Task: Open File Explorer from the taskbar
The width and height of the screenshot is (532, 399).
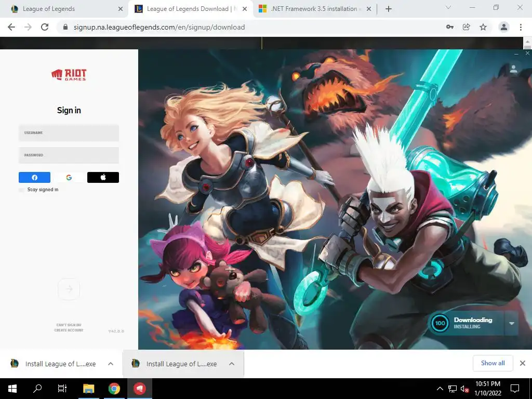Action: pyautogui.click(x=88, y=389)
